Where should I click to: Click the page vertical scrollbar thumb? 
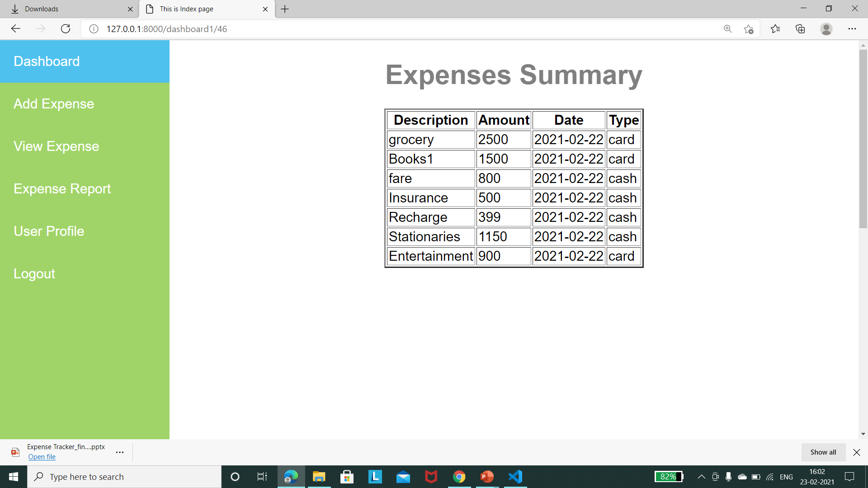pyautogui.click(x=863, y=138)
